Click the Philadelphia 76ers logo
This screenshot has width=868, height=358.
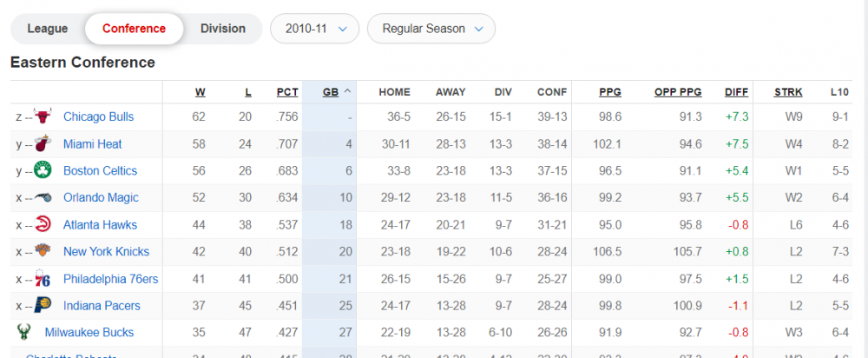(43, 279)
